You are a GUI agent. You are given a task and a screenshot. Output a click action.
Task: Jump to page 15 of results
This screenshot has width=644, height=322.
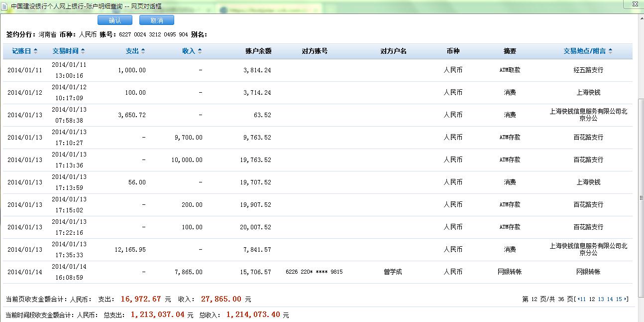point(619,299)
